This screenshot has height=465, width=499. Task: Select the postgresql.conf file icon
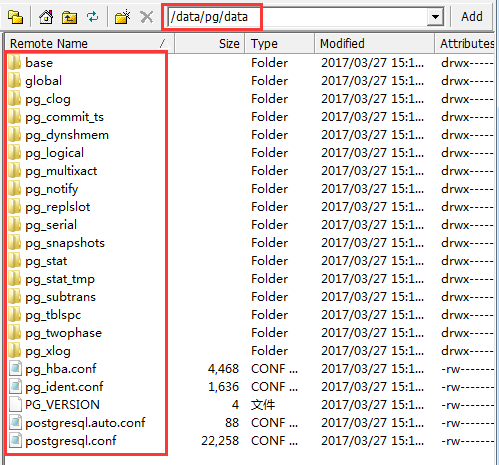tap(15, 441)
